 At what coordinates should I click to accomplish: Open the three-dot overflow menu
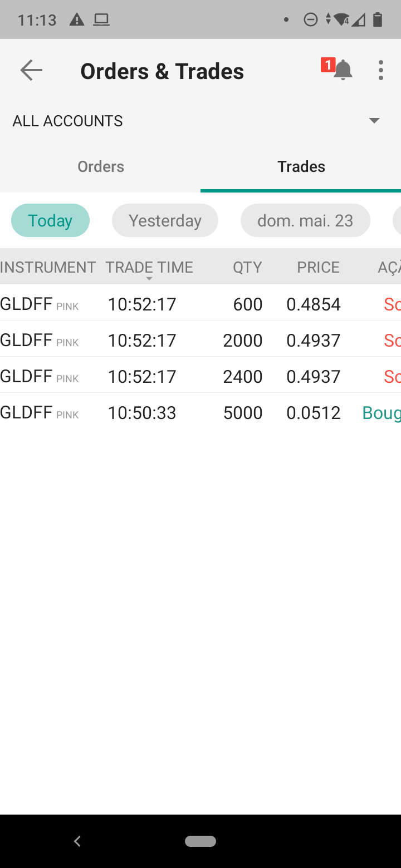pos(381,71)
